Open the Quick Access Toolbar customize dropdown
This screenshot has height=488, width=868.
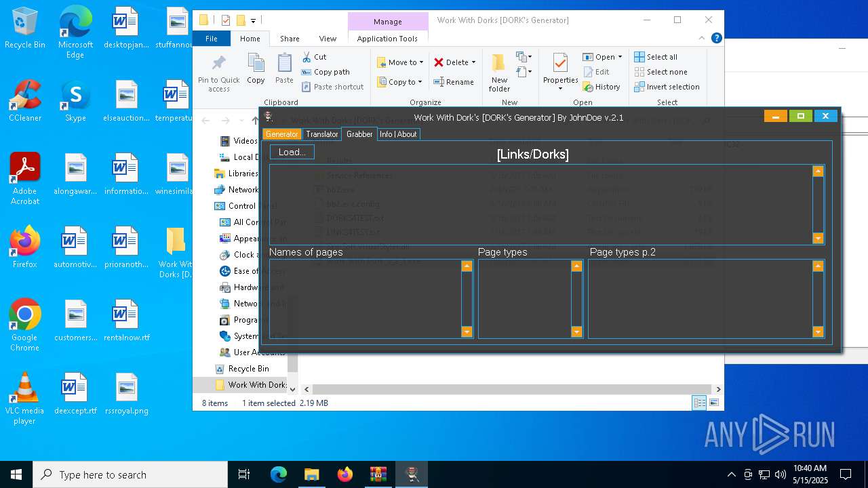click(253, 20)
